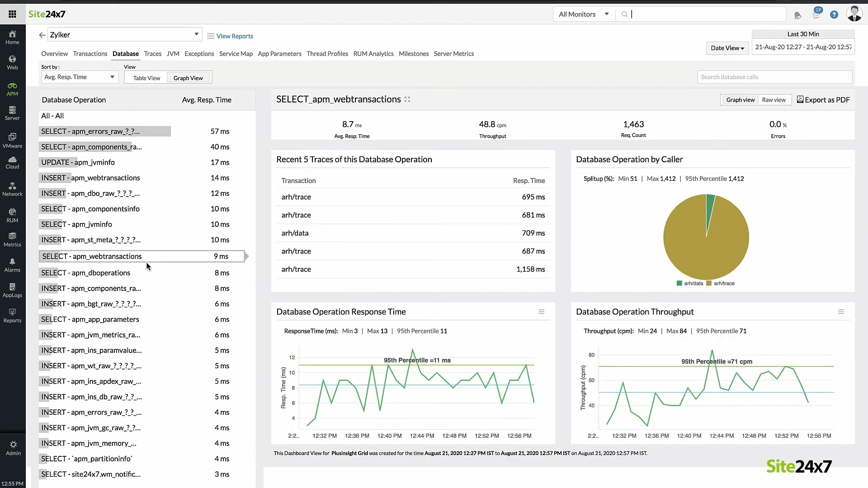Open the Traces tab
The width and height of the screenshot is (868, 488).
(x=153, y=54)
